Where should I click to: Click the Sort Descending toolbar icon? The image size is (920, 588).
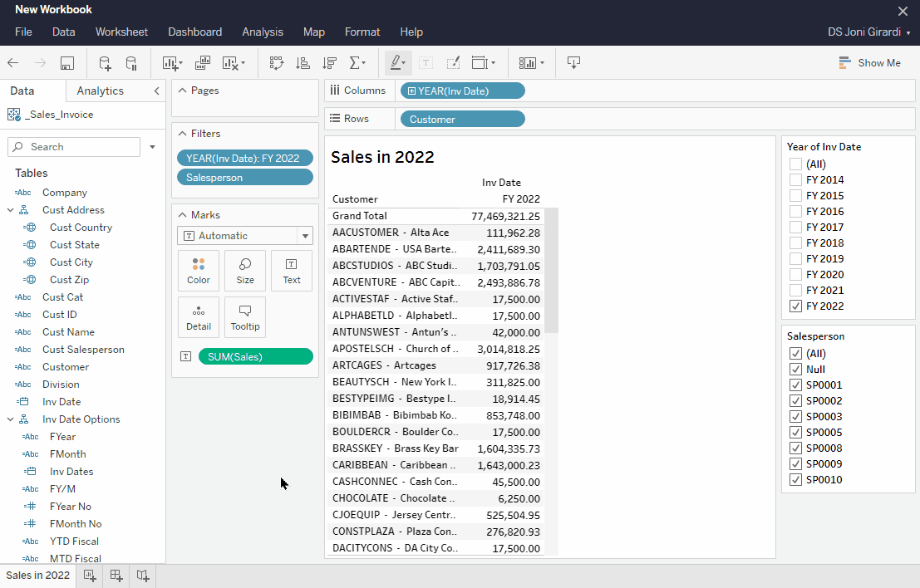pos(329,63)
